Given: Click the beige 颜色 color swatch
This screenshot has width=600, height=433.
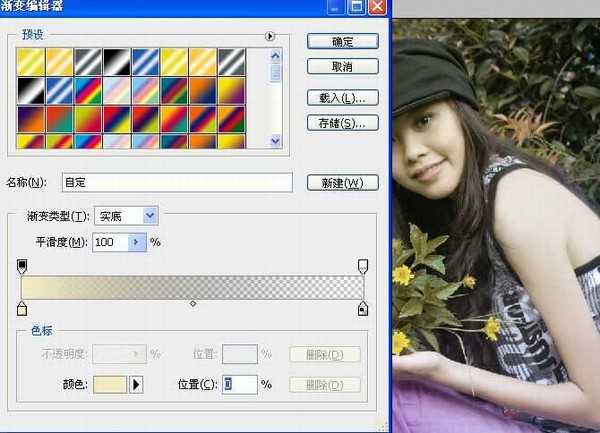Looking at the screenshot, I should (109, 384).
